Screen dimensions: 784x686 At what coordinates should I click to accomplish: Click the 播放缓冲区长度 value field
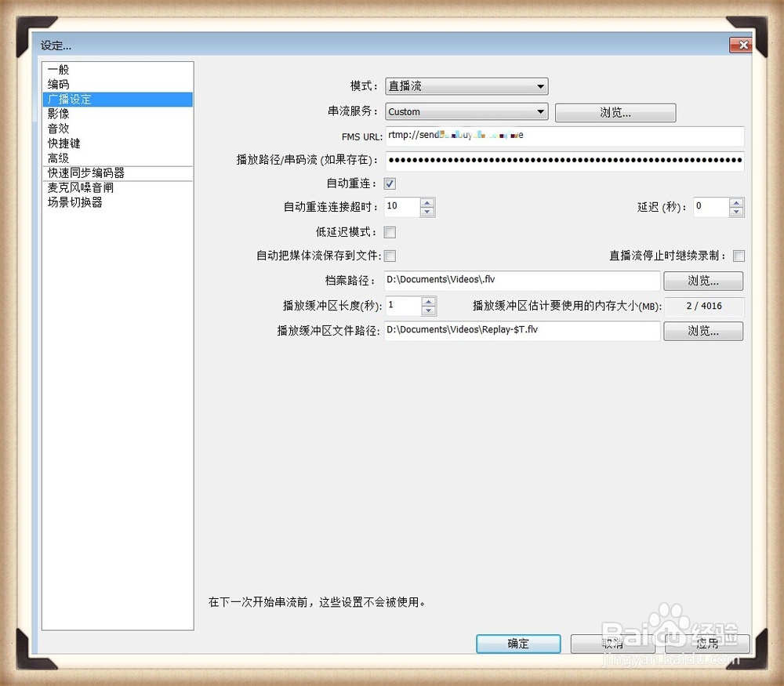[403, 306]
